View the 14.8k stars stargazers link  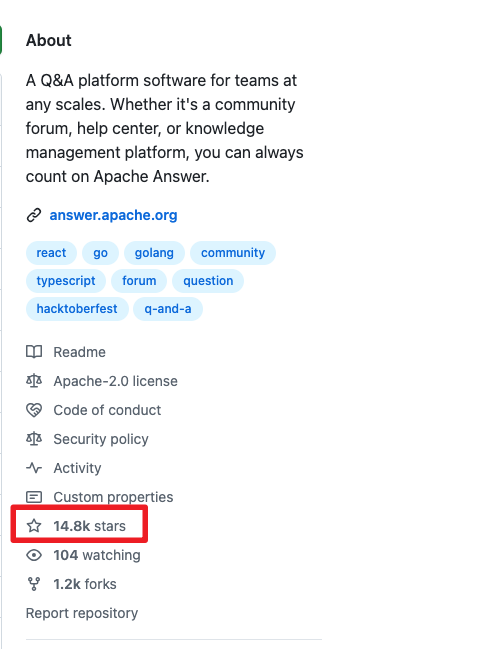pos(89,526)
